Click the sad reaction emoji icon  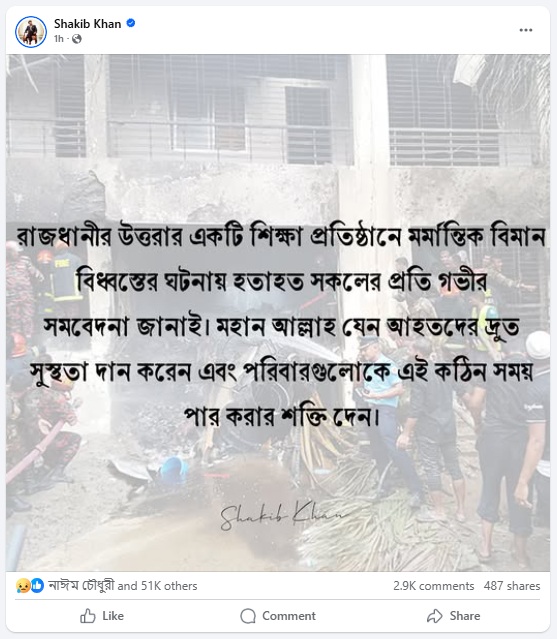click(22, 586)
